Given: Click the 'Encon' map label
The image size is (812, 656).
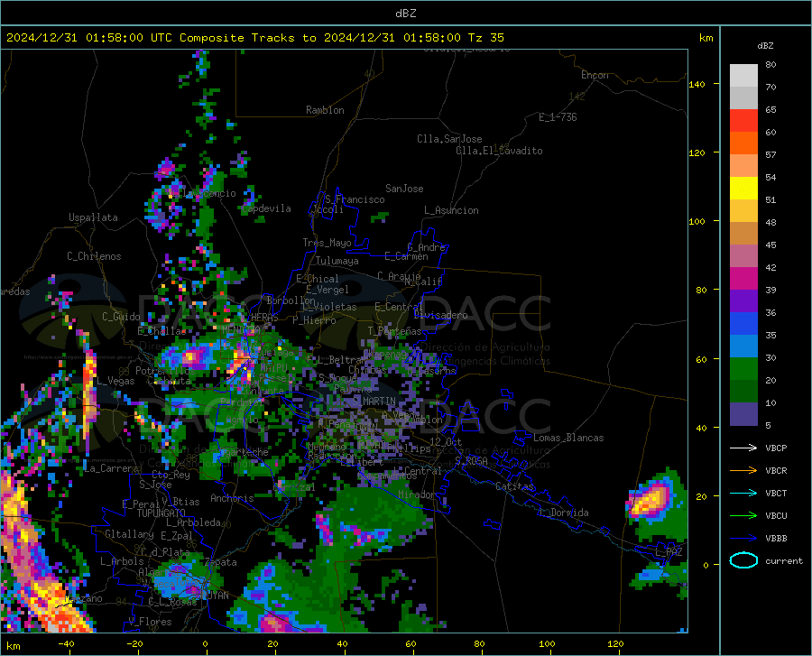Looking at the screenshot, I should click(595, 75).
